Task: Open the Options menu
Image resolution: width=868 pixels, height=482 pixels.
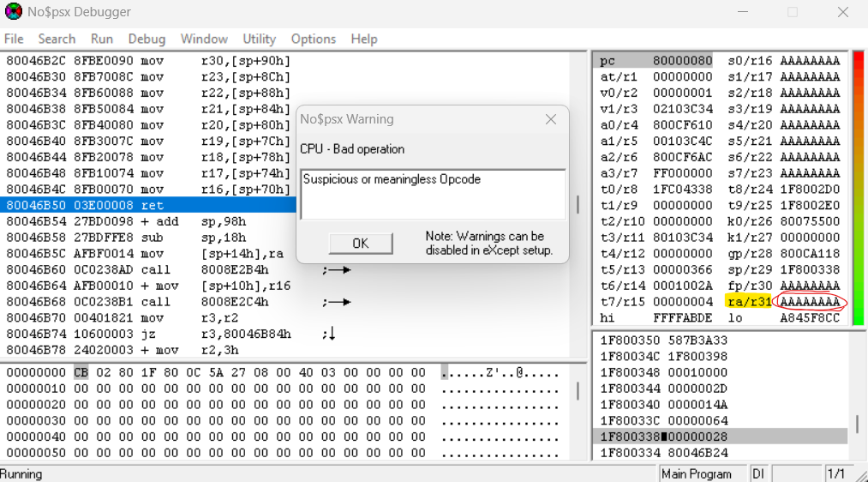Action: [313, 39]
